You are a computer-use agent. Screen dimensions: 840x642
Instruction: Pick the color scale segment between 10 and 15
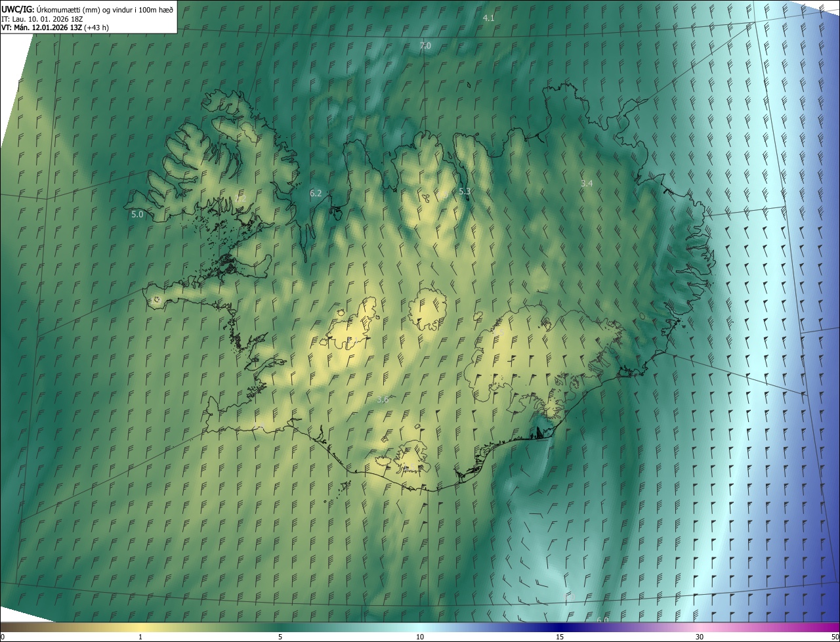(490, 628)
